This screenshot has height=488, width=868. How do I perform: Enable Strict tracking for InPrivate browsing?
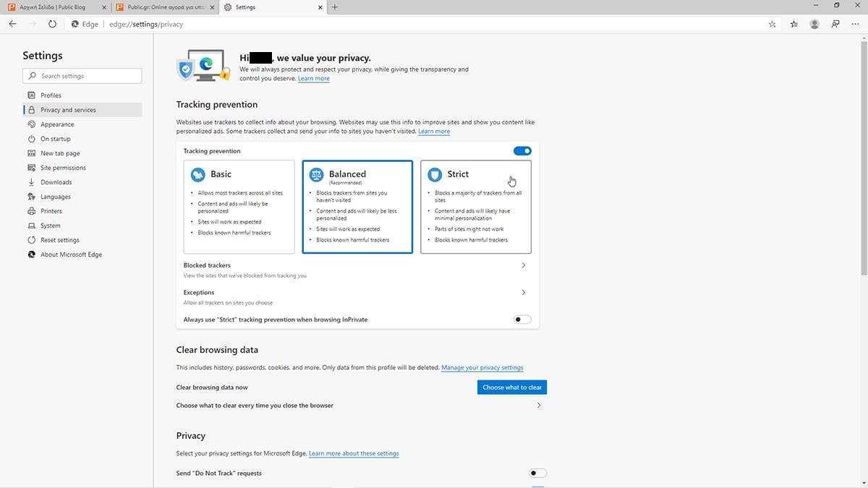tap(522, 320)
